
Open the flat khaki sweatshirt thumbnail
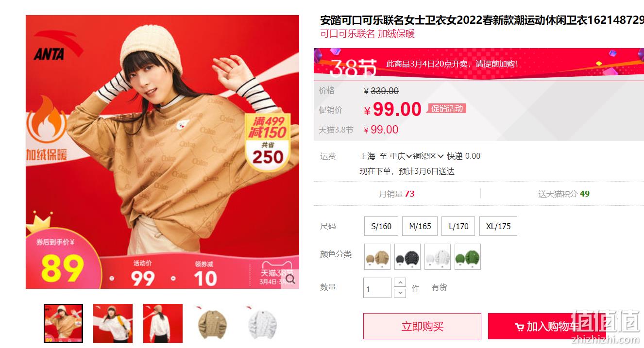212,324
